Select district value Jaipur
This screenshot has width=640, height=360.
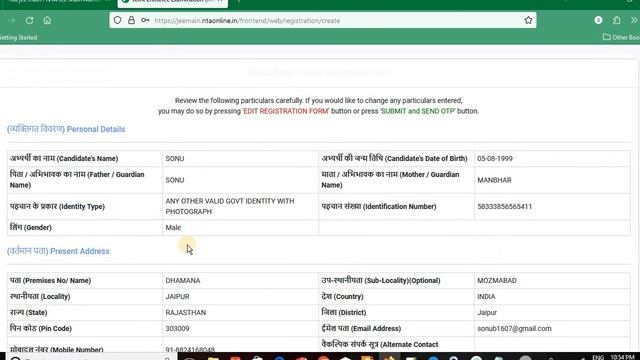(487, 312)
